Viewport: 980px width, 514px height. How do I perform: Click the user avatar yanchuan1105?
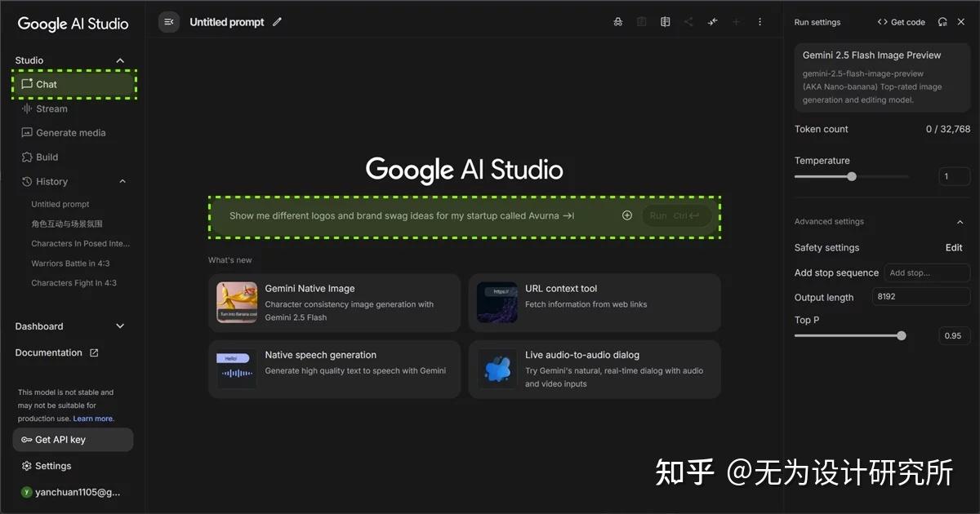tap(26, 492)
